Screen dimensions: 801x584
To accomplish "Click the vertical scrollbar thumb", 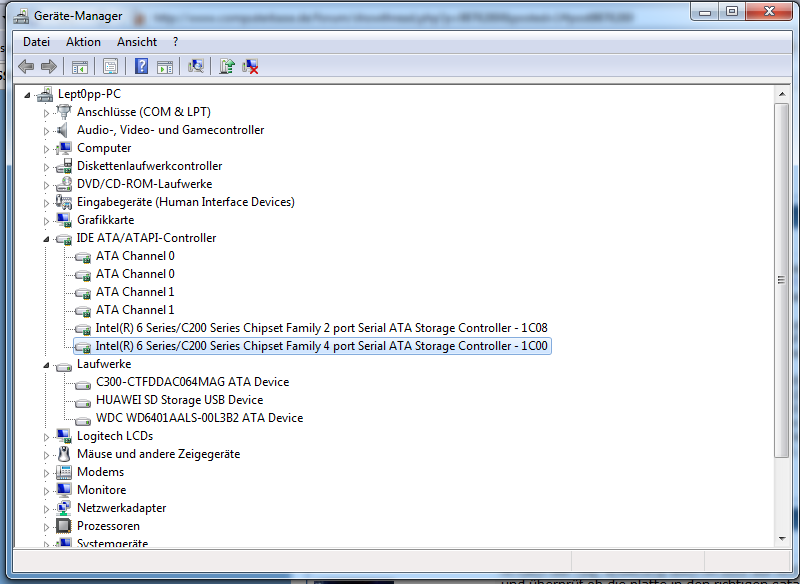I will point(782,280).
